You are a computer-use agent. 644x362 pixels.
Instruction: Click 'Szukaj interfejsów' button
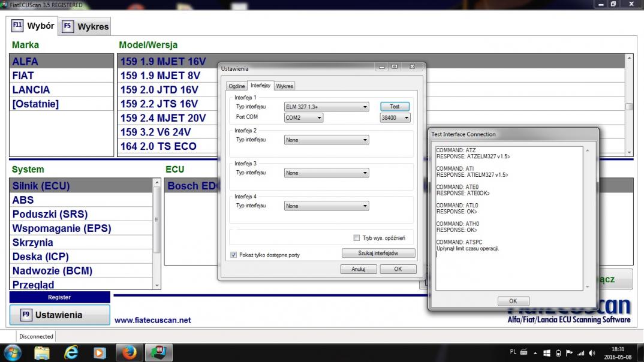pos(378,254)
